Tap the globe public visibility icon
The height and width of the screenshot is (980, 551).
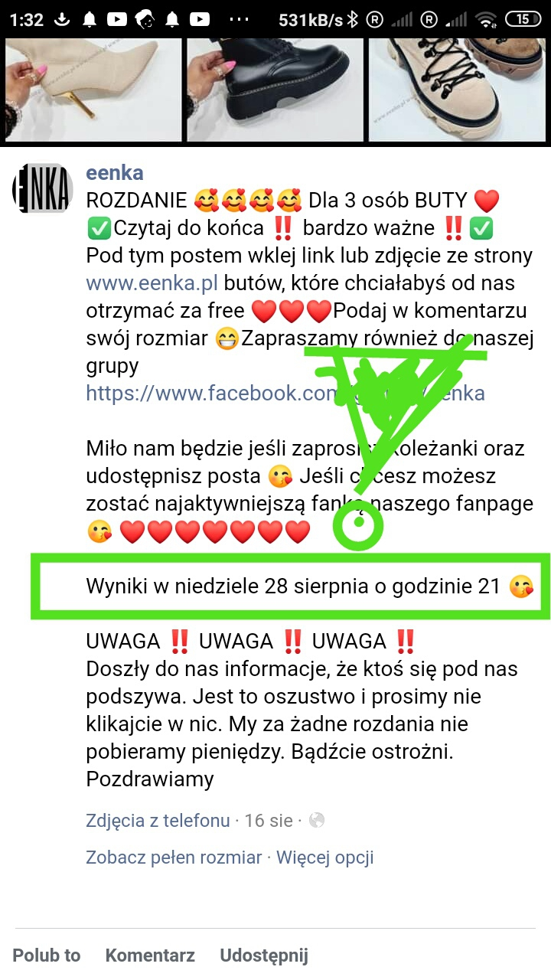click(317, 821)
